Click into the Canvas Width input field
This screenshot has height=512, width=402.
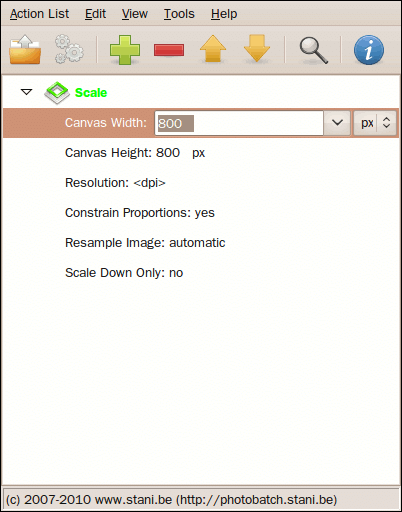[239, 123]
